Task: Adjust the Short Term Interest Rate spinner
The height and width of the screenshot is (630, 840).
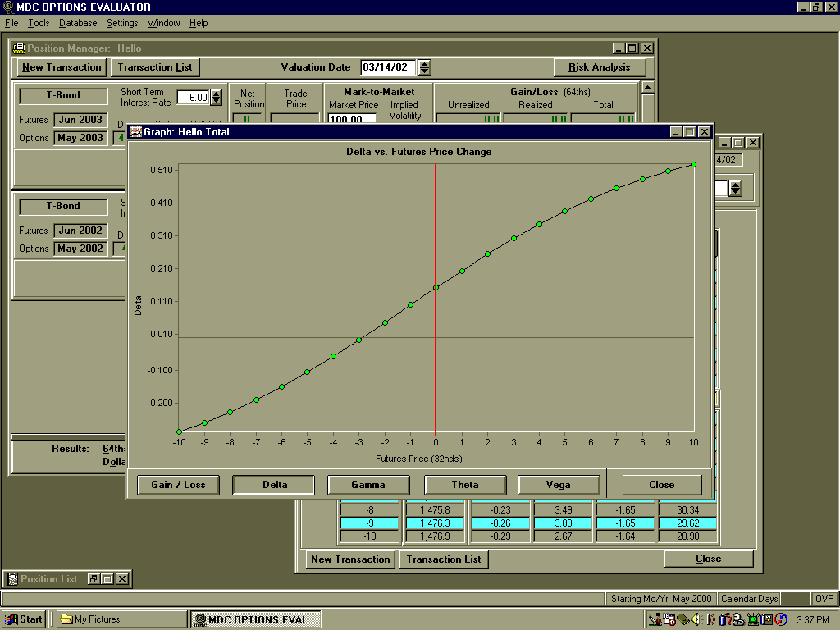Action: [x=216, y=98]
